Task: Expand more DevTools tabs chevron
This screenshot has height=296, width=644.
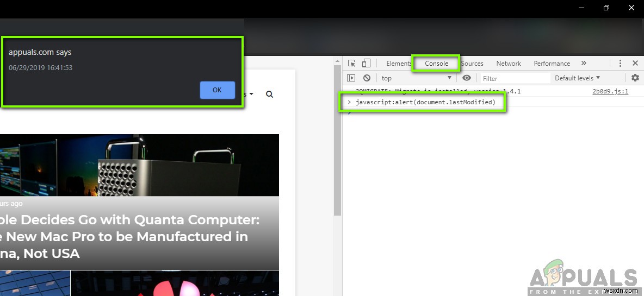Action: 584,63
